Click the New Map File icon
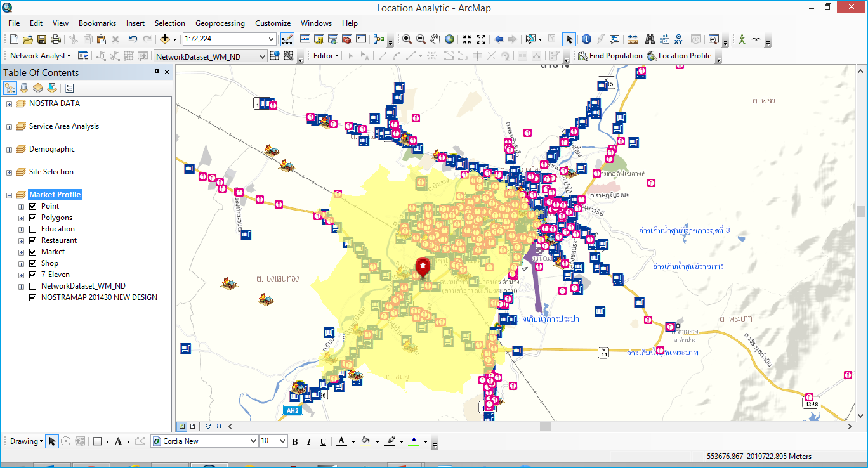 pos(13,39)
